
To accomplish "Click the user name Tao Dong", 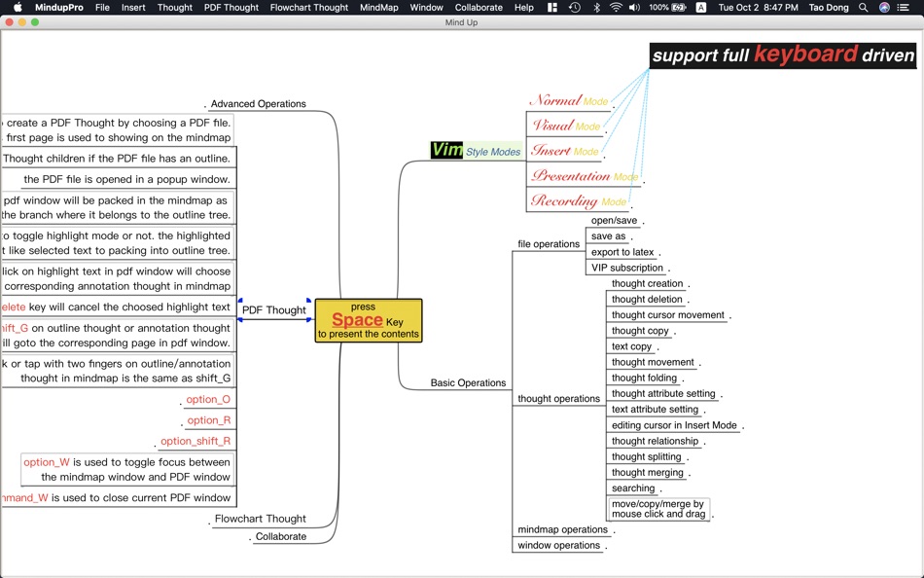I will click(x=829, y=8).
